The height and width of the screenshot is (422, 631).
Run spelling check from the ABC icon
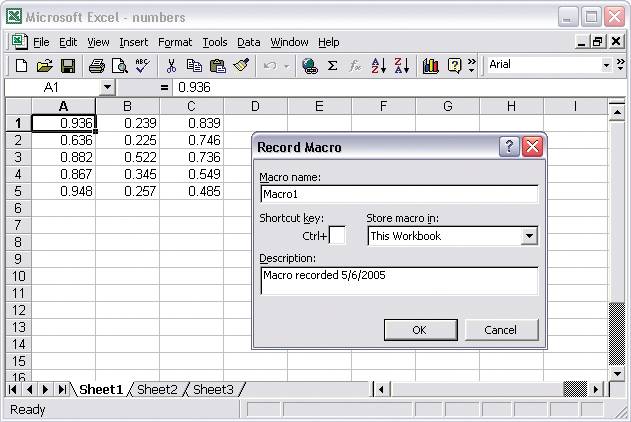pyautogui.click(x=141, y=66)
